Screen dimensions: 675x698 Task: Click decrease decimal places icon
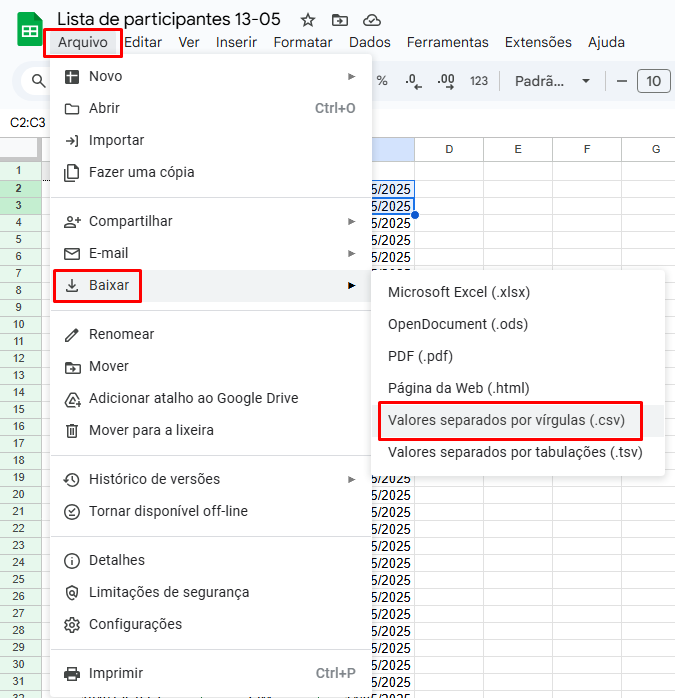[411, 81]
